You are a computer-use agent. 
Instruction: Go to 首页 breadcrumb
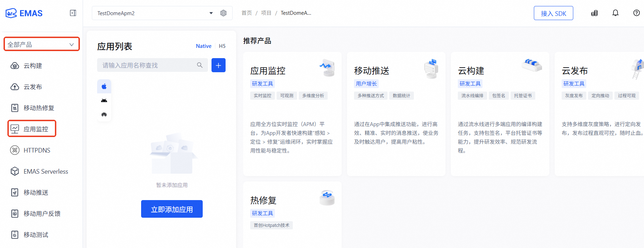[x=247, y=13]
